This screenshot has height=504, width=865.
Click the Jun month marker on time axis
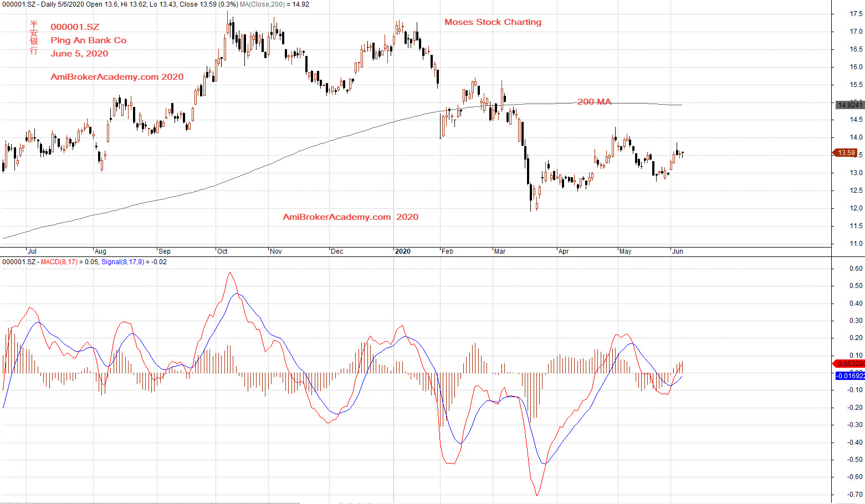(677, 251)
